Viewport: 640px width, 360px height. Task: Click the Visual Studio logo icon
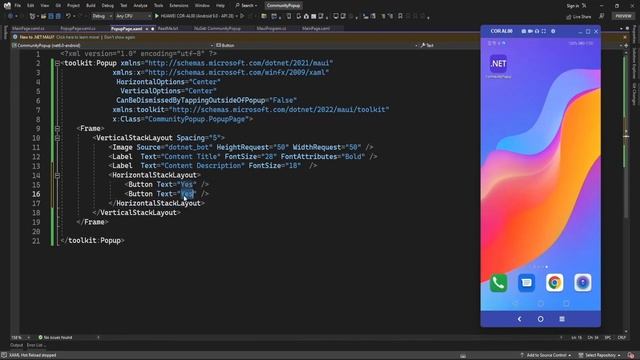click(x=7, y=5)
